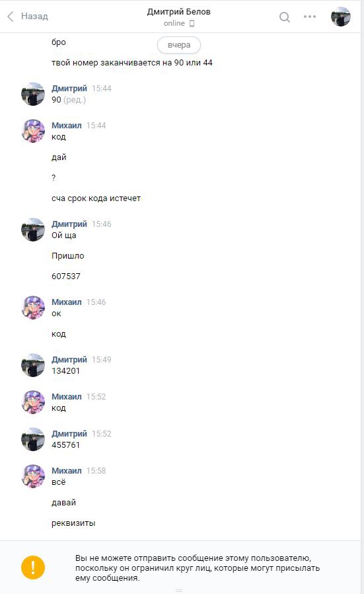Viewport: 364px width, 594px height.
Task: Select the message text реквизиты
Action: tap(73, 523)
